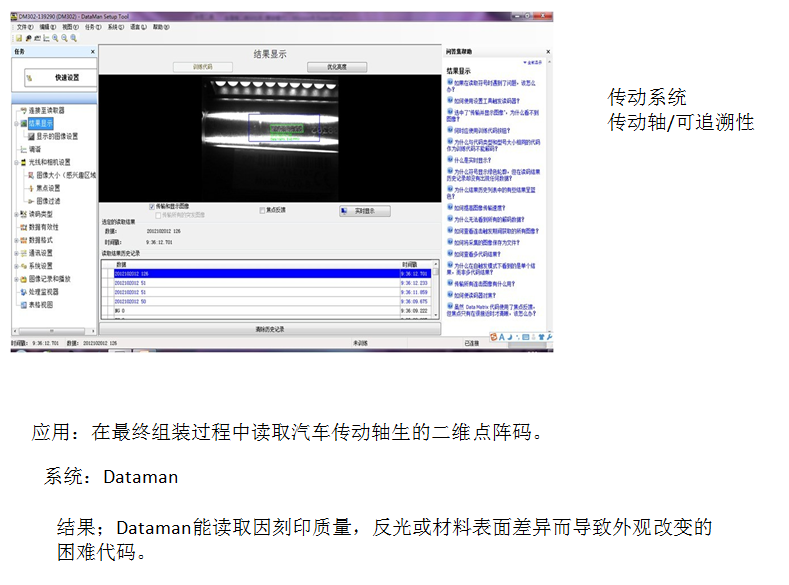Click the 读码类型 code type icon
Screen dimensions: 789x585
[x=23, y=214]
